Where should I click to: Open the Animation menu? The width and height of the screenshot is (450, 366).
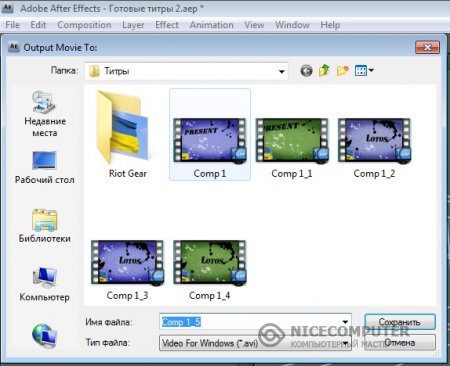click(211, 25)
